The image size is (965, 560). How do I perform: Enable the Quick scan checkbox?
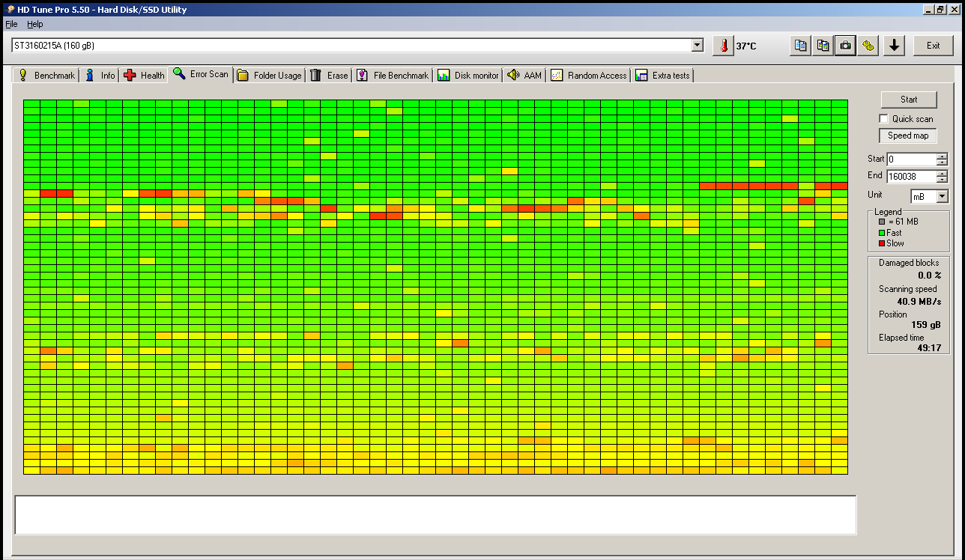coord(883,119)
